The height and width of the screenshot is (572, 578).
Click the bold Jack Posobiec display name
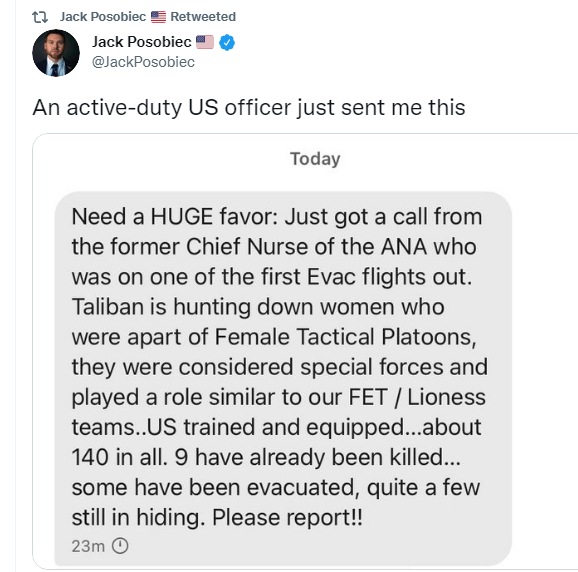tap(142, 42)
